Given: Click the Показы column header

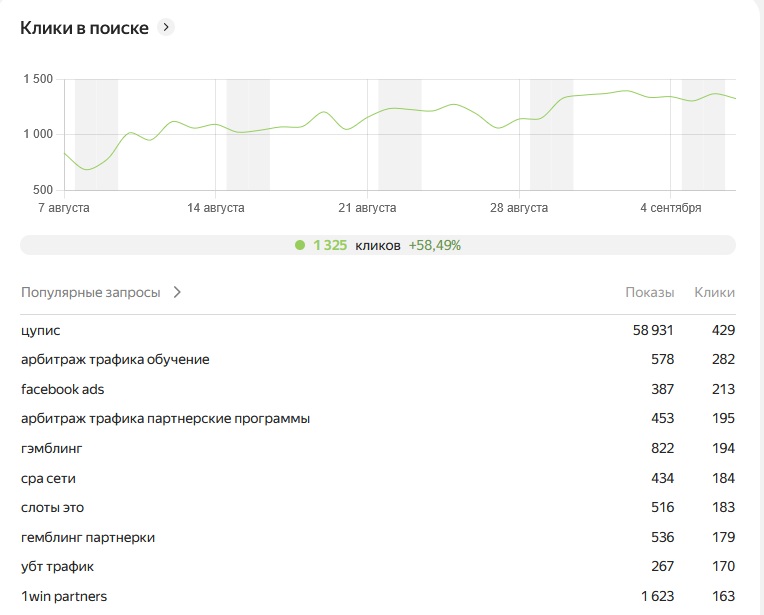Looking at the screenshot, I should tap(649, 292).
